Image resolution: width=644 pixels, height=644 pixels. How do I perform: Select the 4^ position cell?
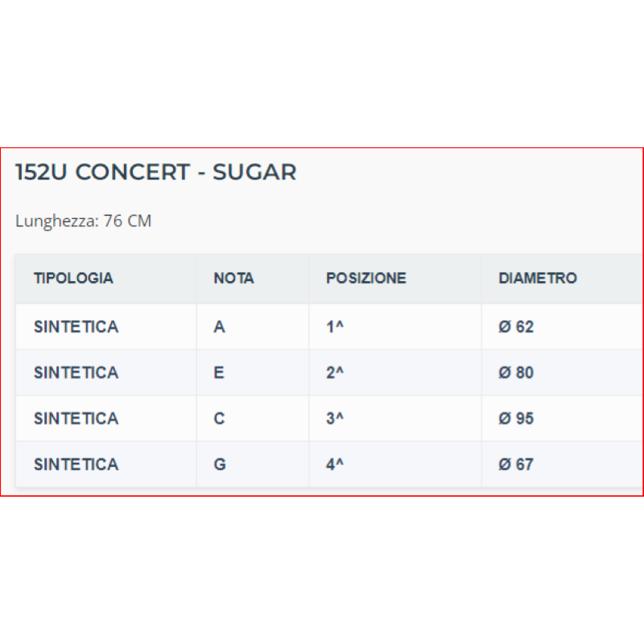click(x=335, y=464)
